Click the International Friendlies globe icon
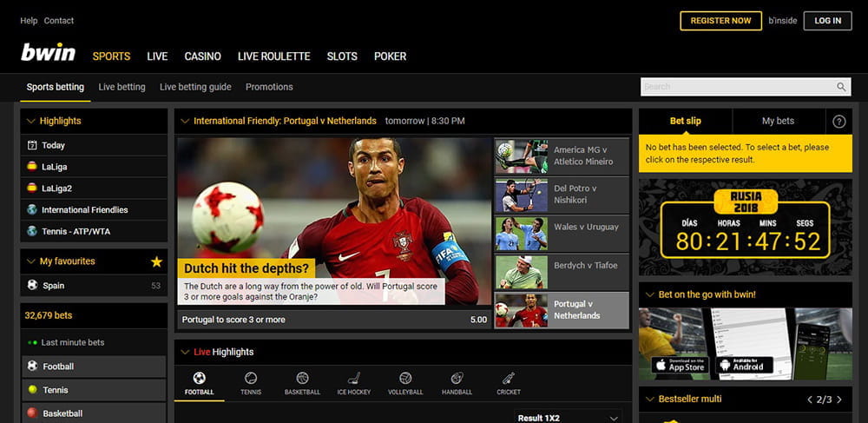Image resolution: width=868 pixels, height=423 pixels. click(32, 209)
